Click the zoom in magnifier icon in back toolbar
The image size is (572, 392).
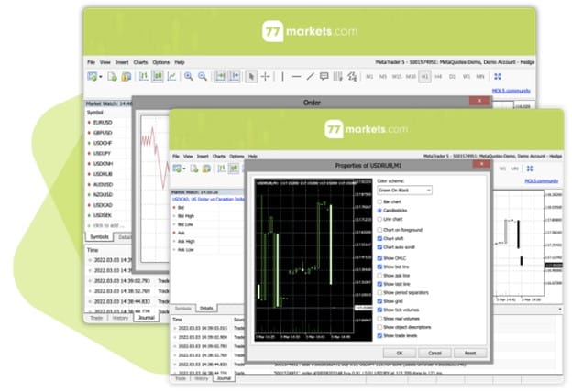tap(188, 77)
